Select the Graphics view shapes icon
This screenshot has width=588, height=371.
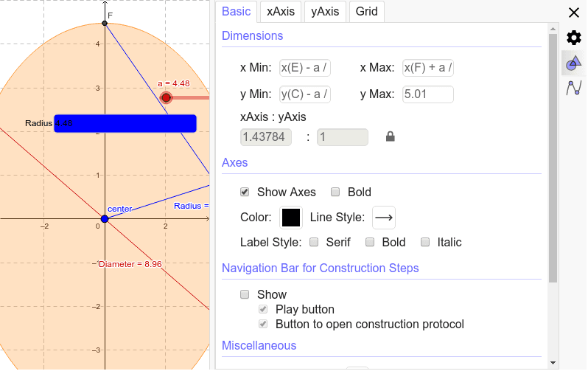pos(573,63)
